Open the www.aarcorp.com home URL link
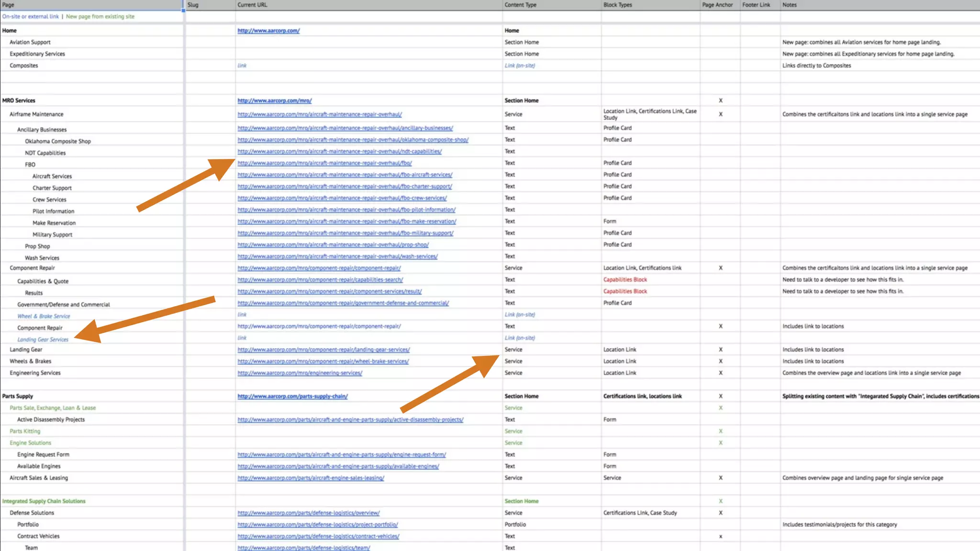This screenshot has height=551, width=980. [268, 31]
